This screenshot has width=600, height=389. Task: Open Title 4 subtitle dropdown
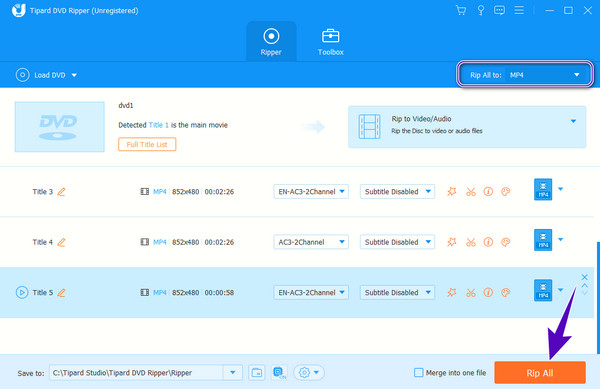coord(397,242)
